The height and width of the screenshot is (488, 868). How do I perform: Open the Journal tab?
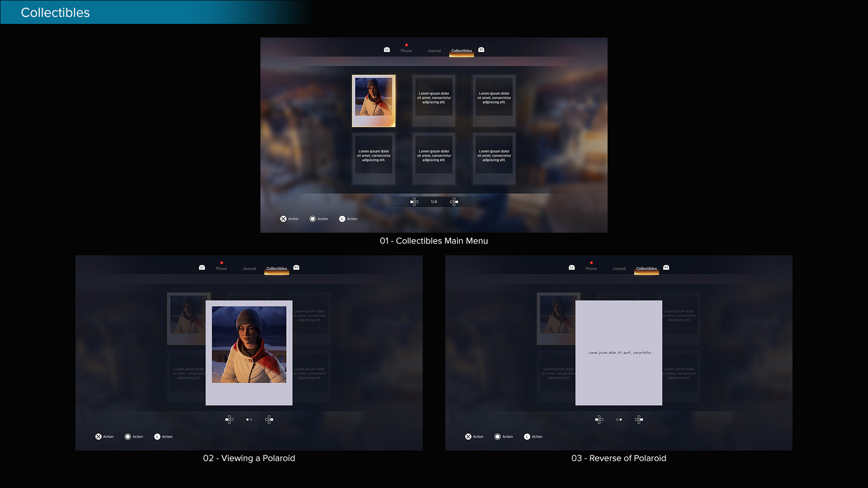pyautogui.click(x=434, y=51)
